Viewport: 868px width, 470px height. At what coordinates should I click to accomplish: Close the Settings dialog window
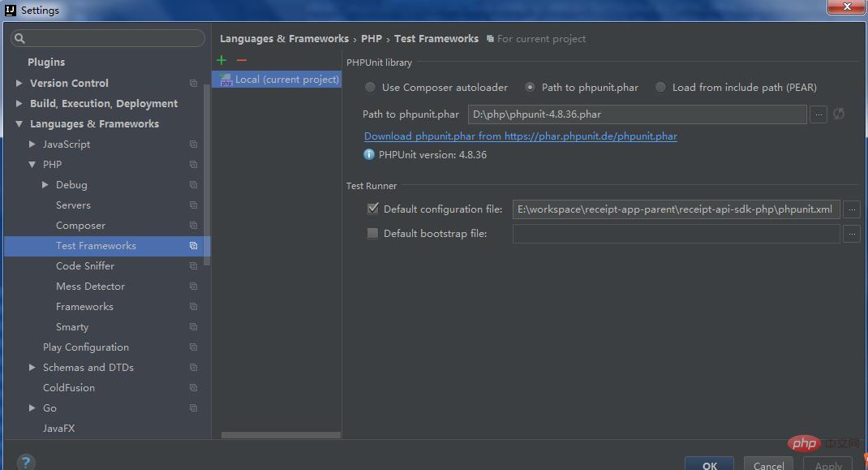click(x=846, y=6)
